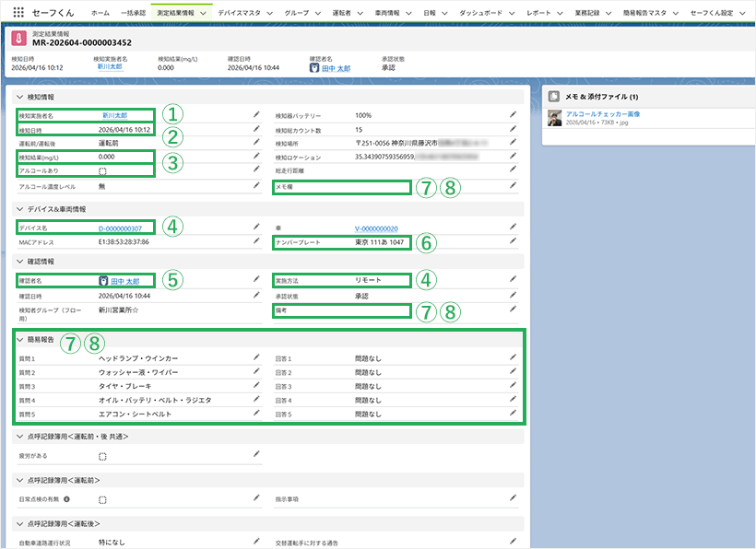Open vehicle link V-0000000020
Image resolution: width=756 pixels, height=549 pixels.
(x=376, y=228)
